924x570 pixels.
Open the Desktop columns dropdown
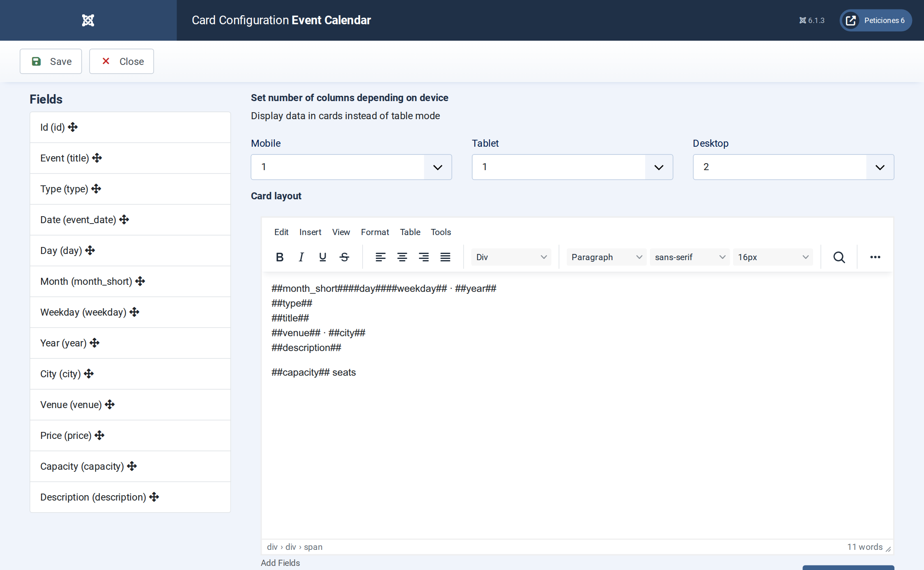[793, 167]
